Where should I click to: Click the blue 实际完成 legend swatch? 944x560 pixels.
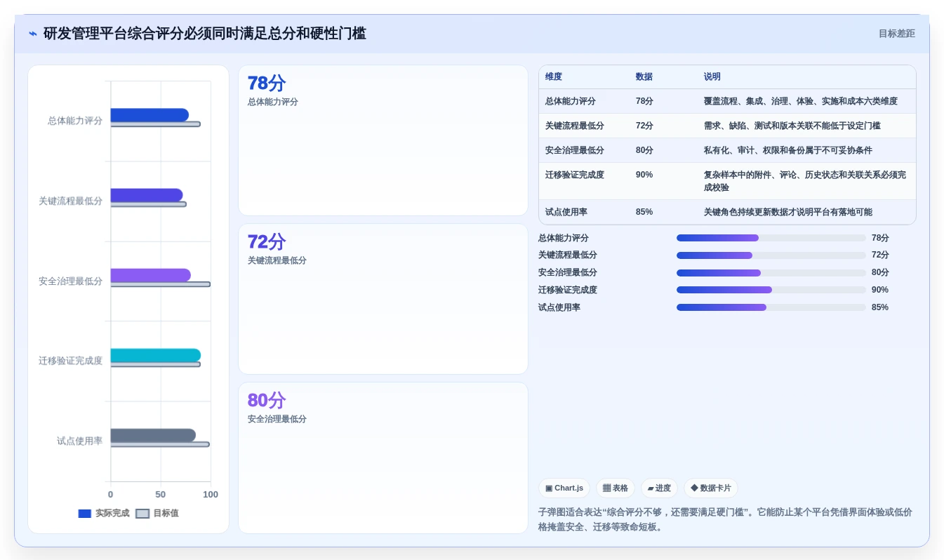click(x=85, y=513)
